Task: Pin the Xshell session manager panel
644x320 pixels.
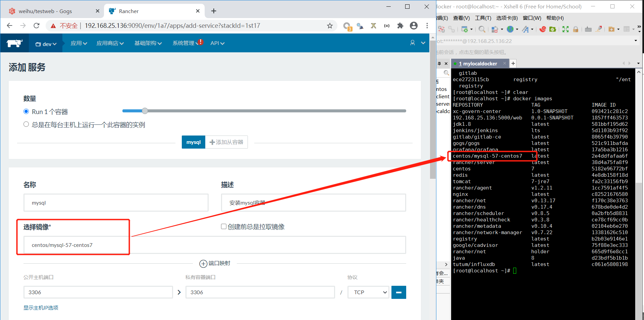Action: coord(439,63)
